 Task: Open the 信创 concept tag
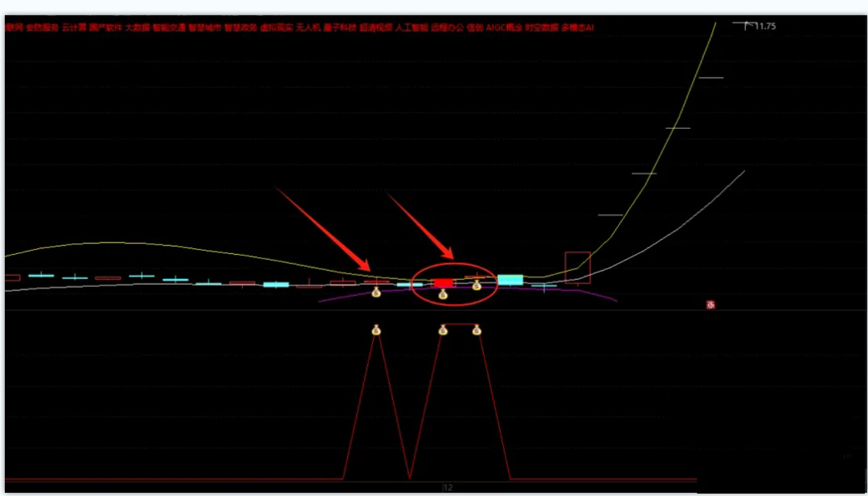475,27
